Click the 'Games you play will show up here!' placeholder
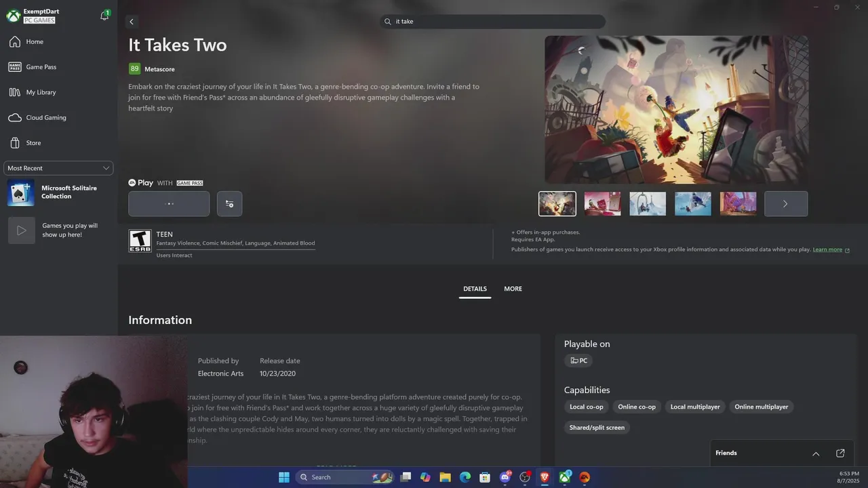Viewport: 868px width, 488px height. pos(58,230)
